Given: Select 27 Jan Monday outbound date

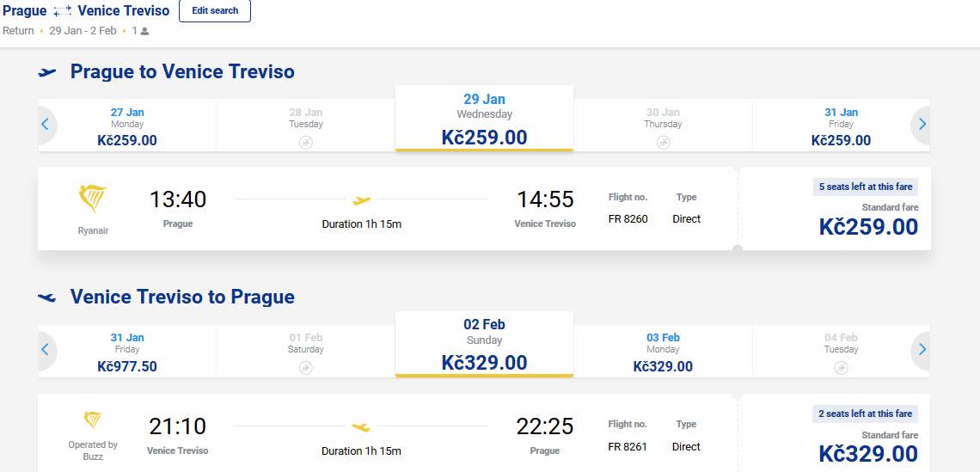Looking at the screenshot, I should point(127,125).
